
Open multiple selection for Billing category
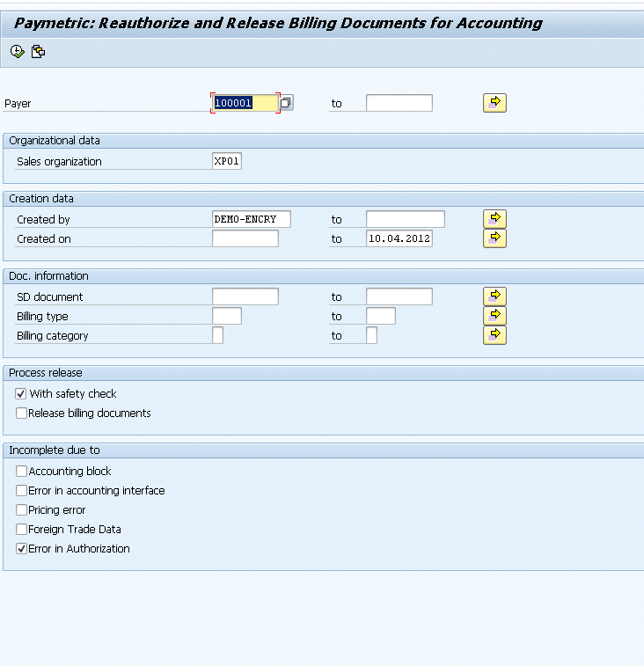tap(494, 335)
